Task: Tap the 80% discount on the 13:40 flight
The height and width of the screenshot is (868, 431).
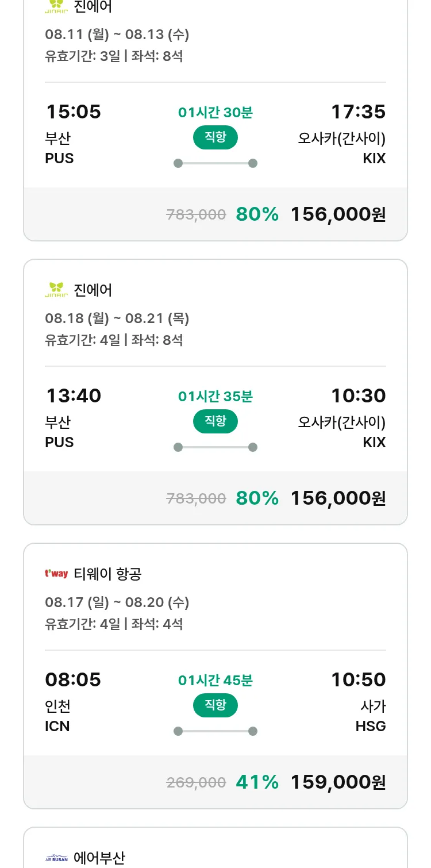Action: coord(257,498)
